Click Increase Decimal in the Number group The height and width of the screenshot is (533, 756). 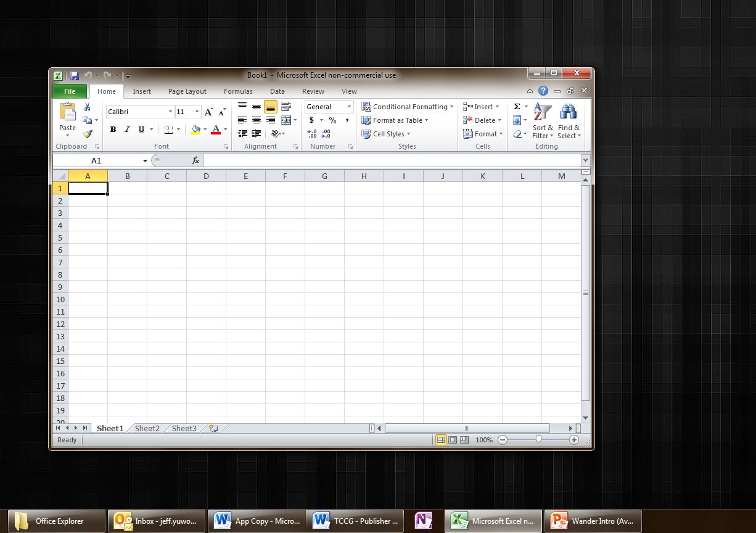tap(313, 133)
